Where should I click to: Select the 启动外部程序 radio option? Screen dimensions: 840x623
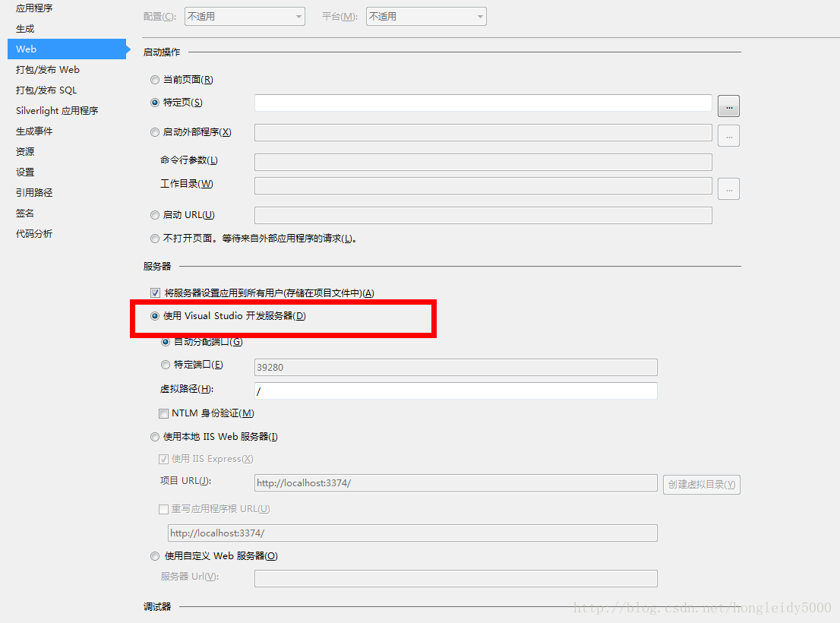(x=155, y=132)
